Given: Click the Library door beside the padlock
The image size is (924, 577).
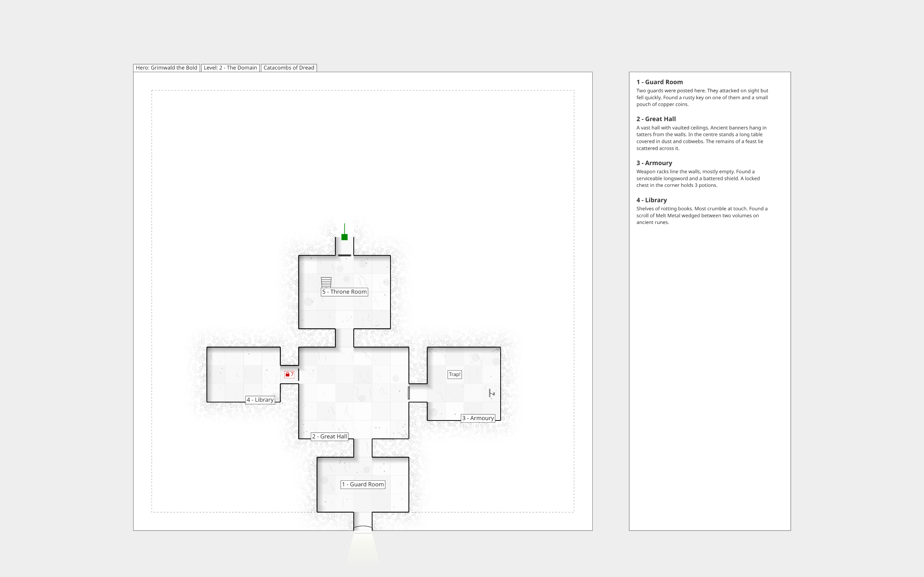Looking at the screenshot, I should coord(298,374).
